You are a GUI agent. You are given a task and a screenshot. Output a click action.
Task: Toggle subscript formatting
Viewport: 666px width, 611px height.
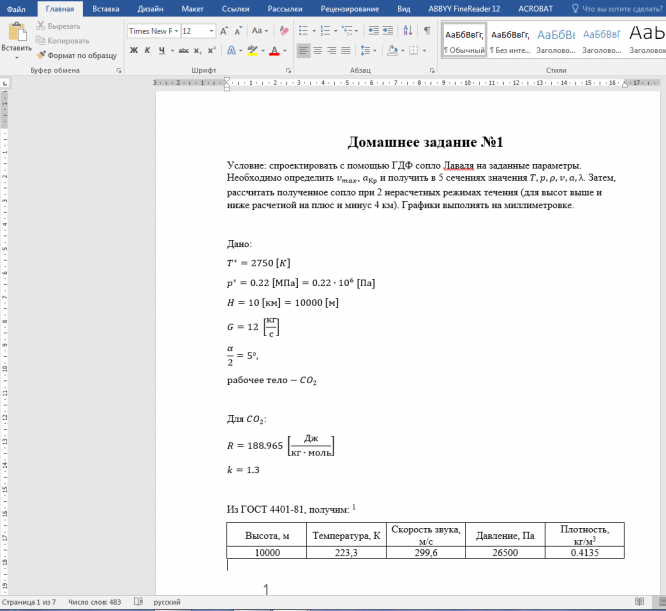198,51
